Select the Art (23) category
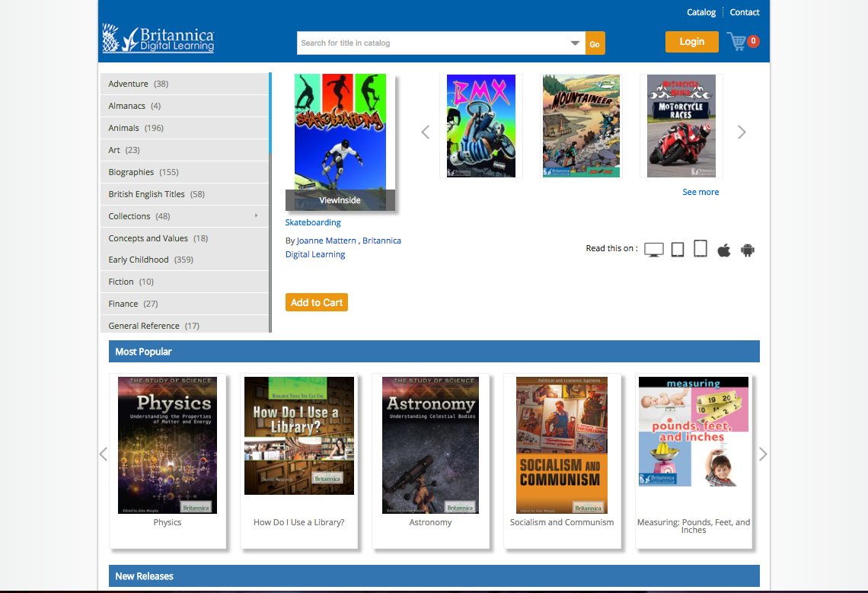The width and height of the screenshot is (868, 593). pos(184,150)
